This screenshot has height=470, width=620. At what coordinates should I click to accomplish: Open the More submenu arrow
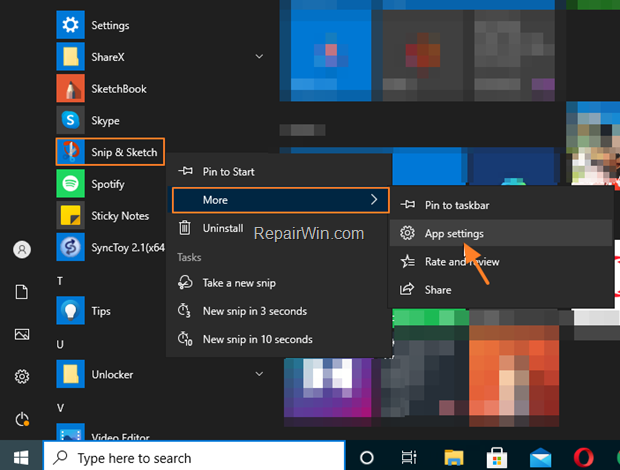click(x=374, y=200)
